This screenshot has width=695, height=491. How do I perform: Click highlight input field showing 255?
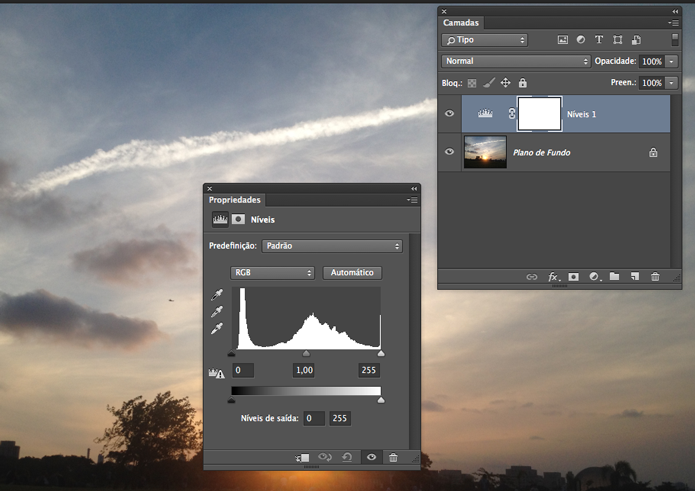tap(368, 370)
